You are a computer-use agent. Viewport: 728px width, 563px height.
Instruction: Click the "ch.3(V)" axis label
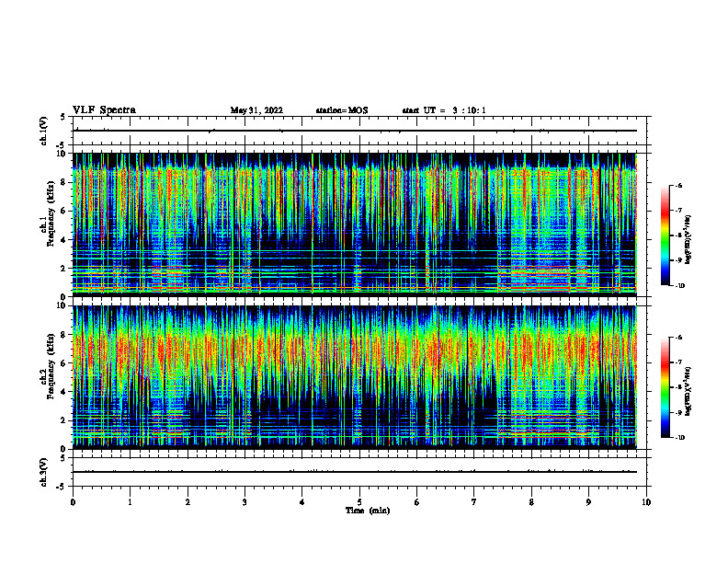pos(43,472)
